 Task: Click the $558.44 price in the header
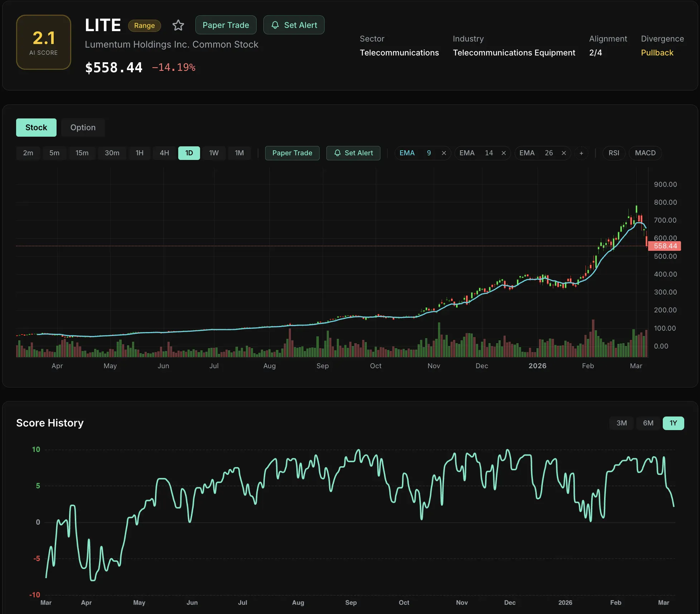(x=114, y=68)
